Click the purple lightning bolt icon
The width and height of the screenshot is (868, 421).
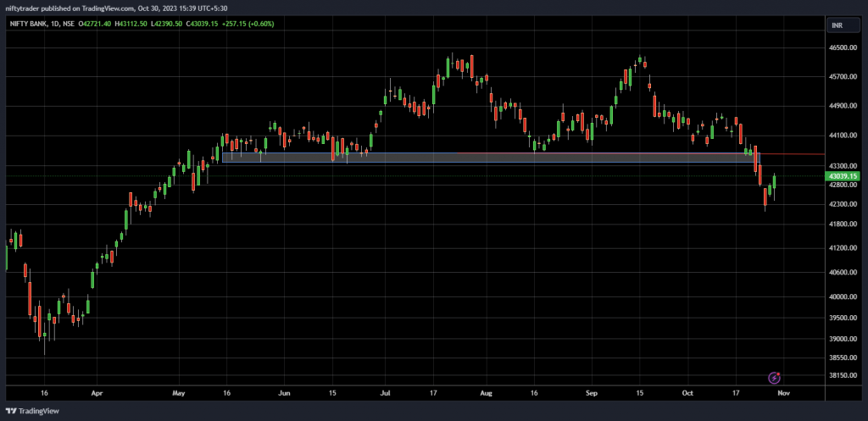pyautogui.click(x=775, y=378)
